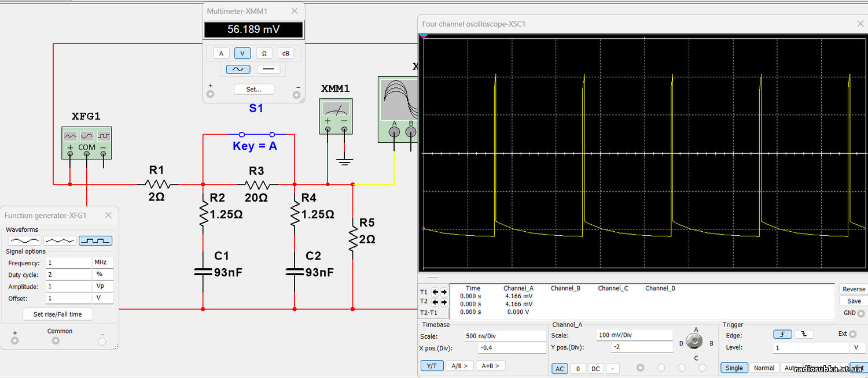Viewport: 868px width, 378px height.
Task: Open the V offset unit dropdown
Action: click(x=103, y=298)
